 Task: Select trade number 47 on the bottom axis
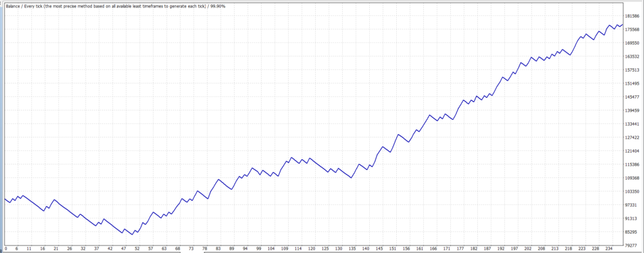click(124, 249)
